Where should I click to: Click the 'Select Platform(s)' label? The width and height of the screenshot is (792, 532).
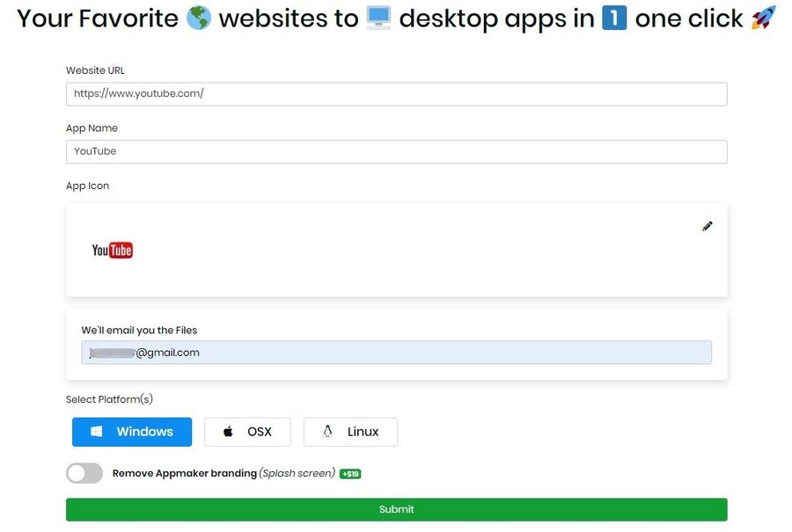click(x=109, y=399)
